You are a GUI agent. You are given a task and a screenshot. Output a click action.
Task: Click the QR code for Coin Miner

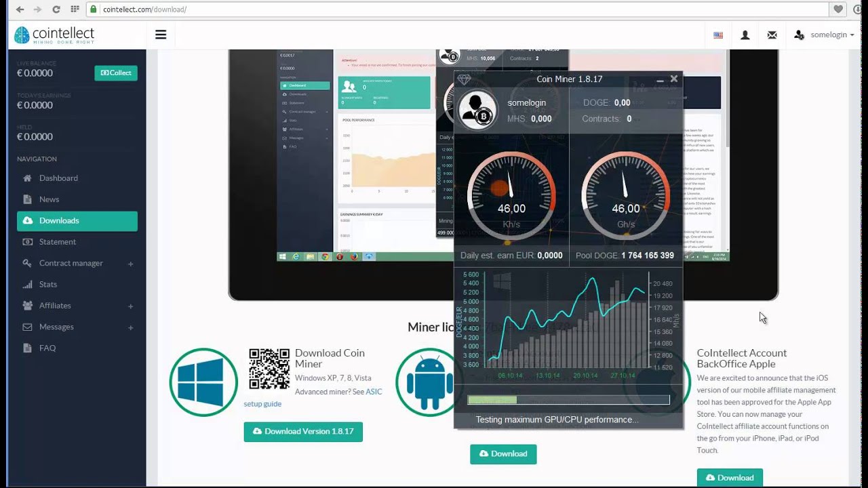pyautogui.click(x=269, y=369)
